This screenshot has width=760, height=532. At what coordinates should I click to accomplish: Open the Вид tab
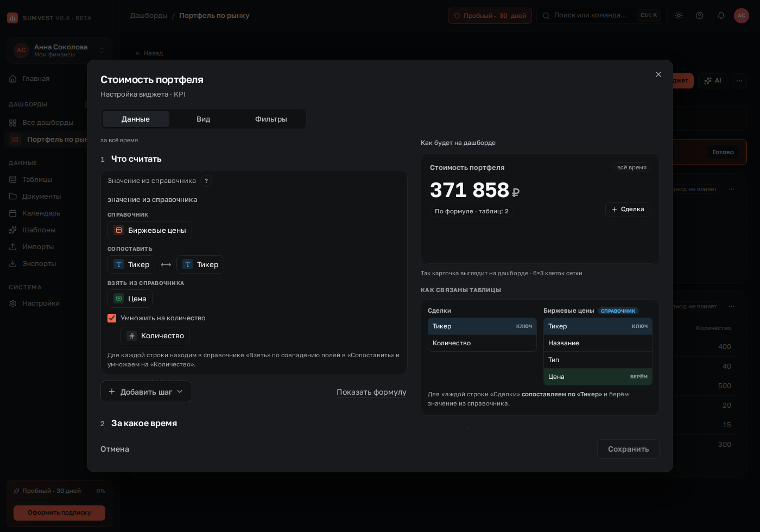point(204,119)
